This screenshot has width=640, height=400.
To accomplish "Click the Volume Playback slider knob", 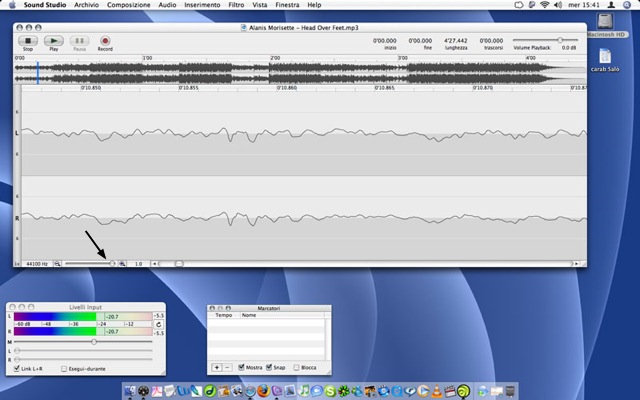I will (560, 40).
